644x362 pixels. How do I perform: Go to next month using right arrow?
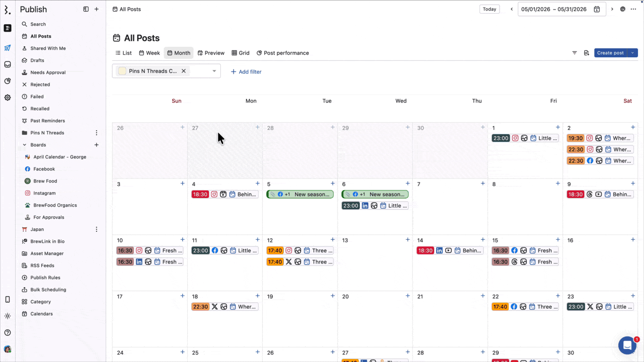pyautogui.click(x=612, y=9)
